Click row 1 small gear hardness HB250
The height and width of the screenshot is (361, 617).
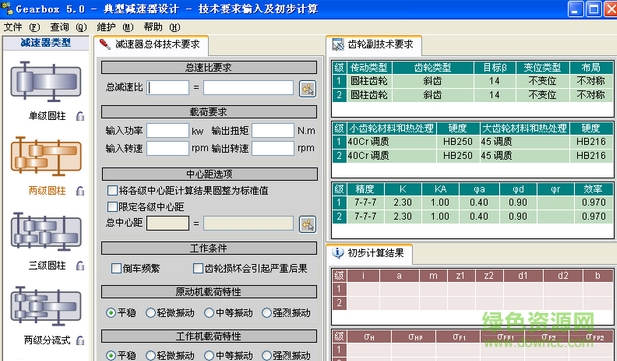[458, 142]
